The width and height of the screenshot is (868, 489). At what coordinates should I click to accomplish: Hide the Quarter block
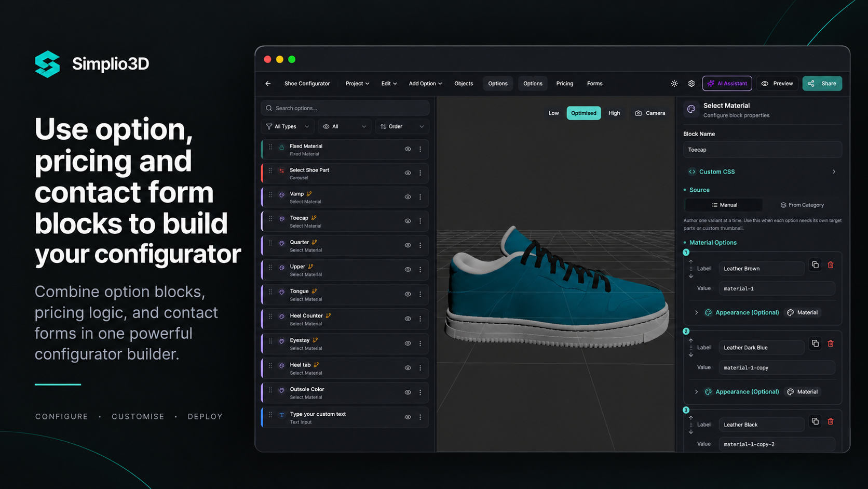point(408,245)
